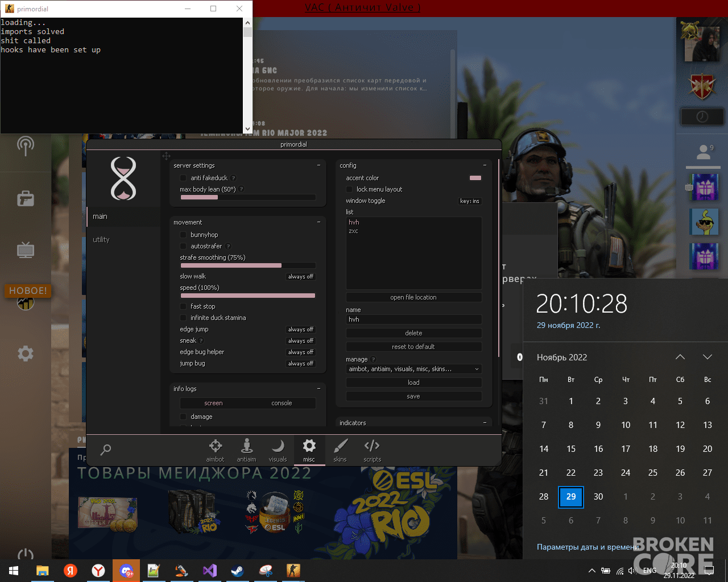Open the accent color swatch
728x582 pixels.
pyautogui.click(x=475, y=178)
